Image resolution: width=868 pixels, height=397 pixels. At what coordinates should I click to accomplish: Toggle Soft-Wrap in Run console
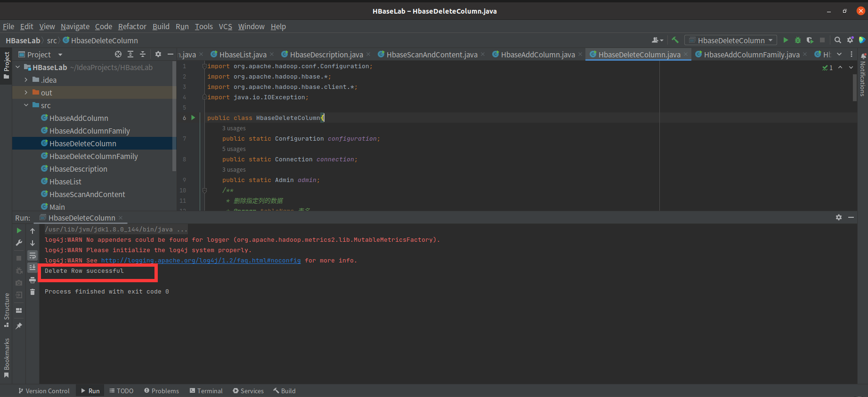coord(32,255)
